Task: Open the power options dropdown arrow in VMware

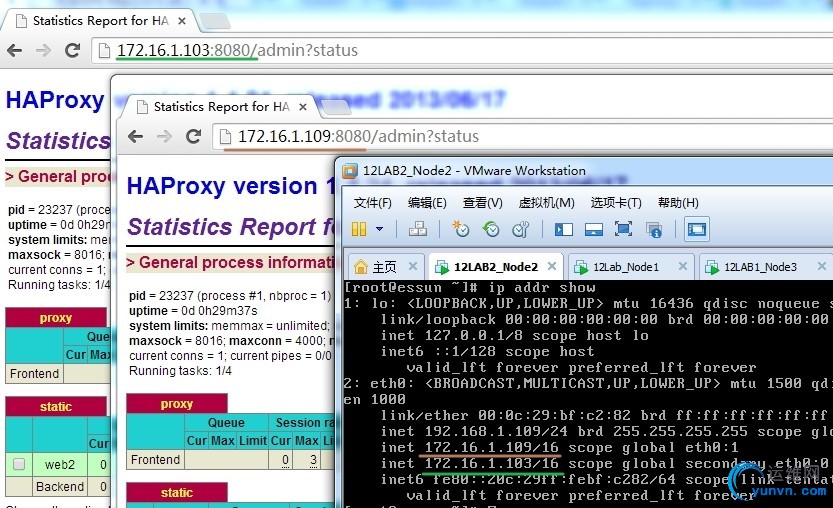Action: (379, 229)
